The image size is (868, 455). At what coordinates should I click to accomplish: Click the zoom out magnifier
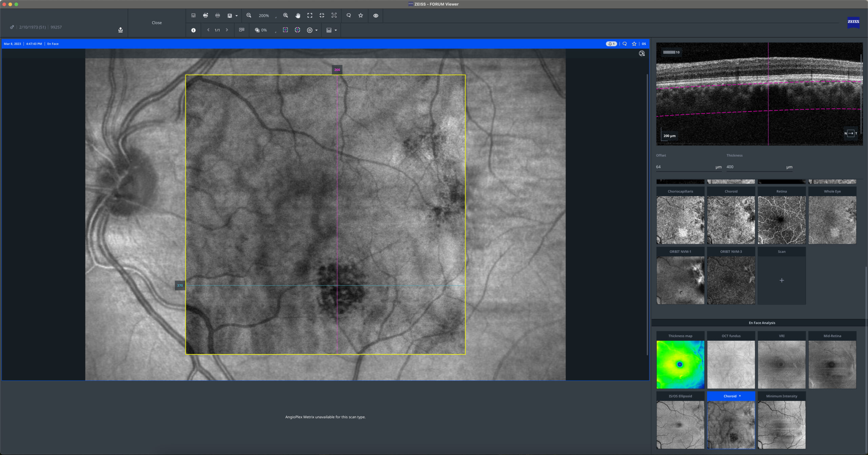pyautogui.click(x=249, y=16)
